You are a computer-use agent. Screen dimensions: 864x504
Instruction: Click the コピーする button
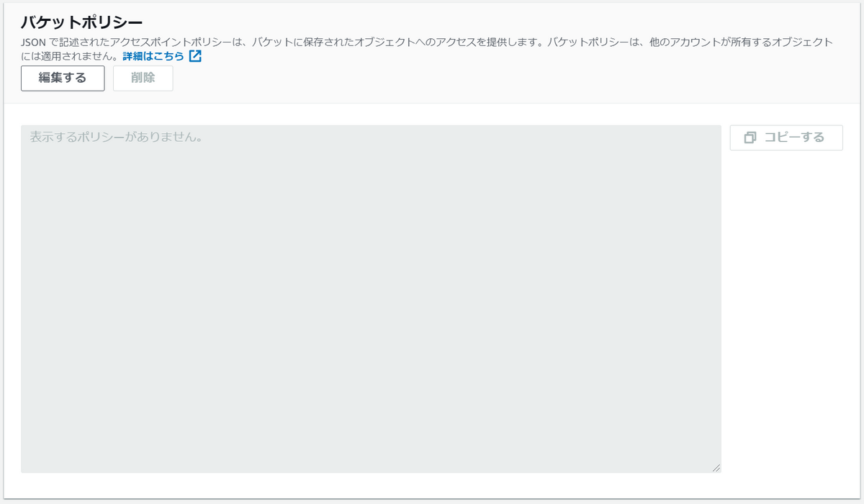(786, 138)
